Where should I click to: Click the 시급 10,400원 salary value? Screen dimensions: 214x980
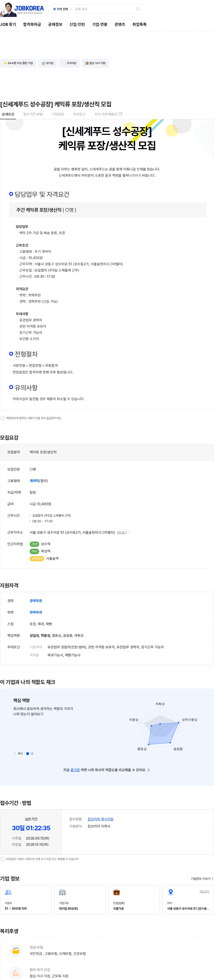(x=40, y=504)
